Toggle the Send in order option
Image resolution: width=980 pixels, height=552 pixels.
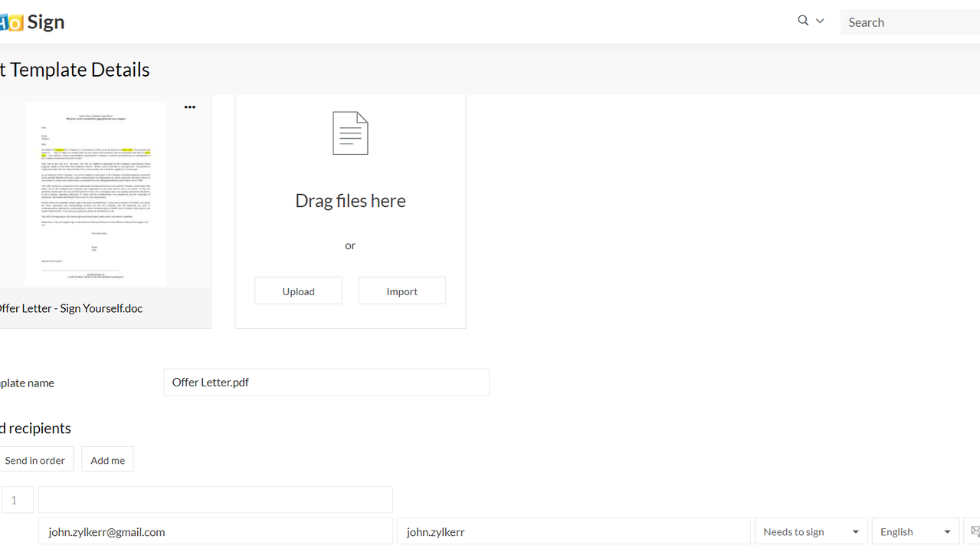(35, 460)
